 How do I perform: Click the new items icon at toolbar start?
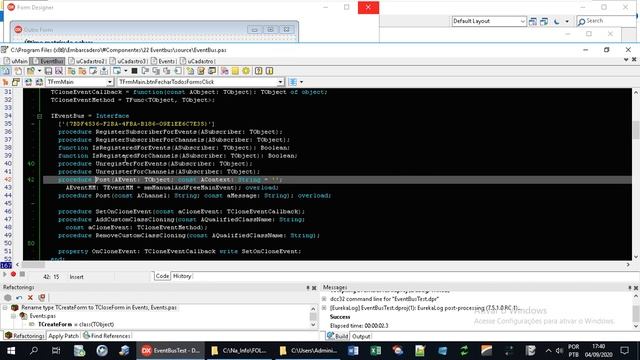pos(6,71)
